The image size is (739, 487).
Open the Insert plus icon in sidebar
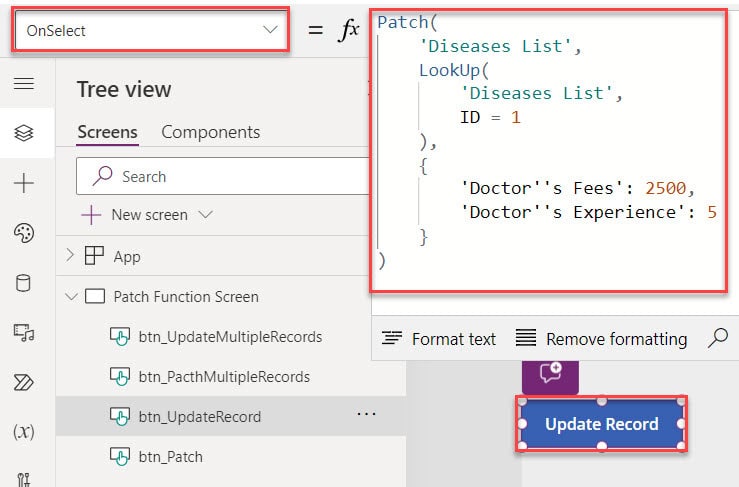24,183
